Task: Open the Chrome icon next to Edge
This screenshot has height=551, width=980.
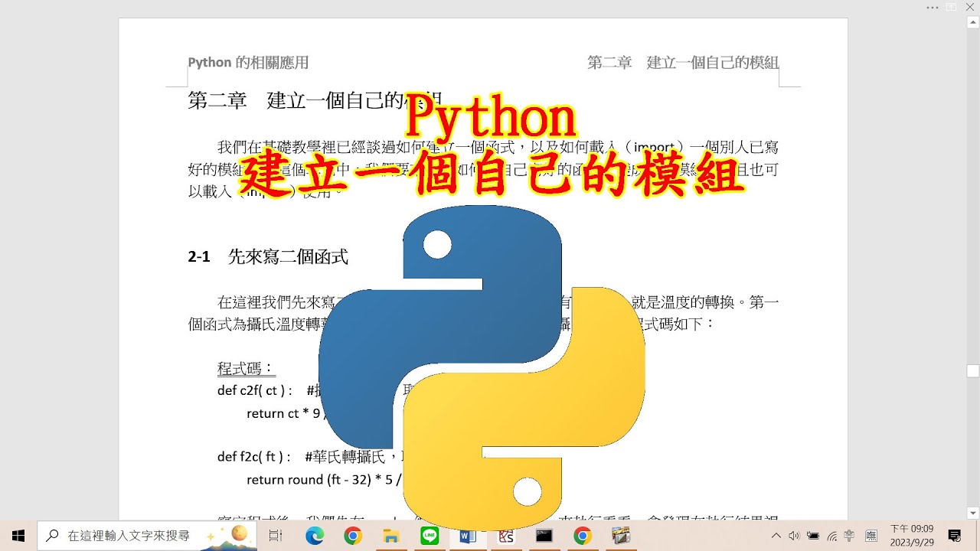Action: 353,536
